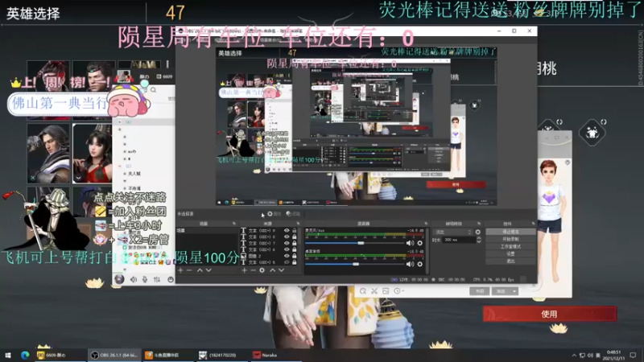
Task: Open the Windows Start menu
Action: 7,355
